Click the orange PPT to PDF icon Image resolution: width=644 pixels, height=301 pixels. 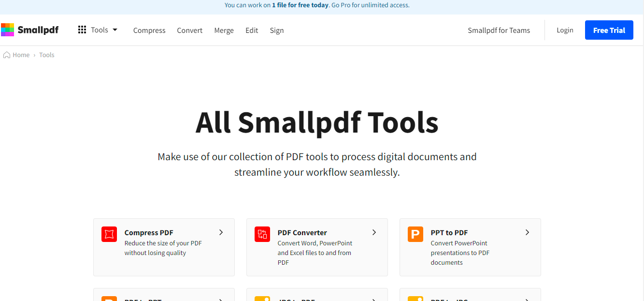click(415, 234)
